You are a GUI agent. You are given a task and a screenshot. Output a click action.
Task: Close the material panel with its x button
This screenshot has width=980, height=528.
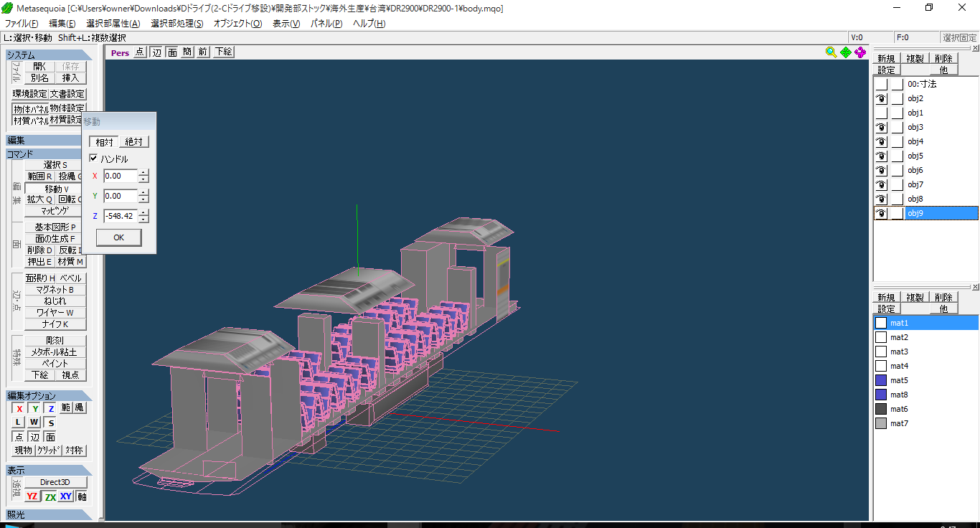(975, 287)
